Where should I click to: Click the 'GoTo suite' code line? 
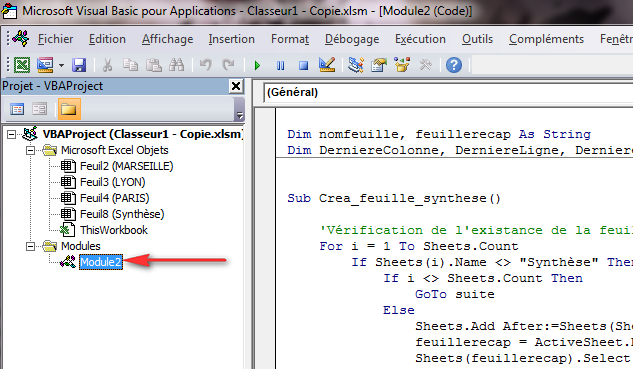pos(455,294)
